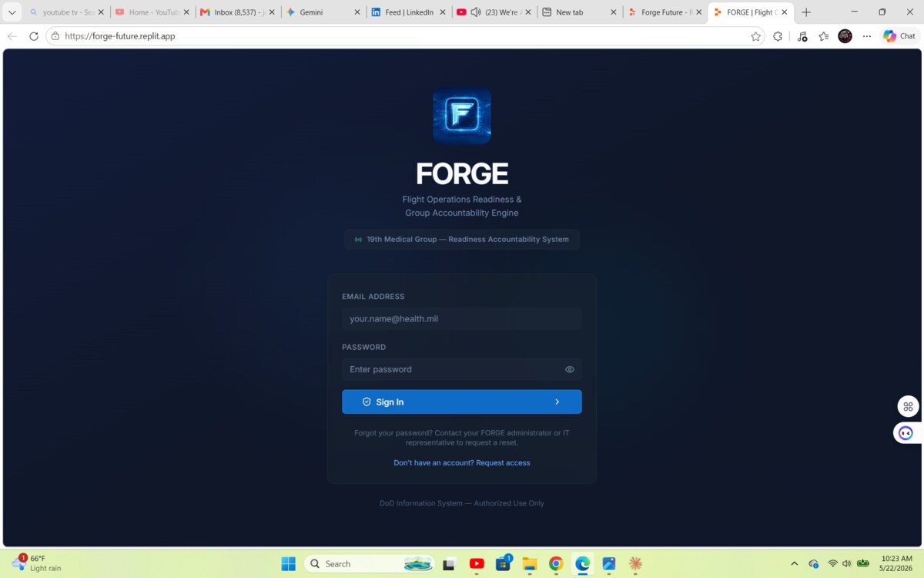Switch to the Gemini tab

[322, 12]
